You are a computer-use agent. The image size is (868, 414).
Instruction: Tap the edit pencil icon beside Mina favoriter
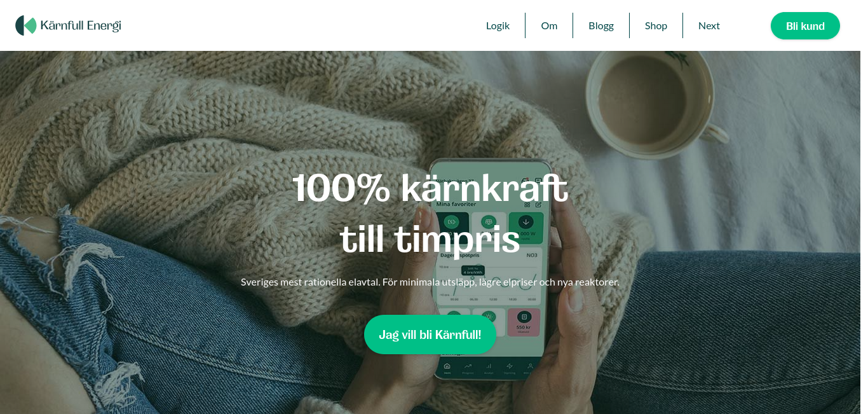(538, 205)
